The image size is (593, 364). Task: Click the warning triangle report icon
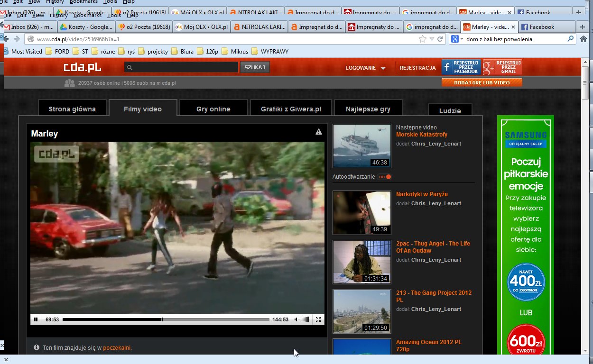[x=319, y=132]
